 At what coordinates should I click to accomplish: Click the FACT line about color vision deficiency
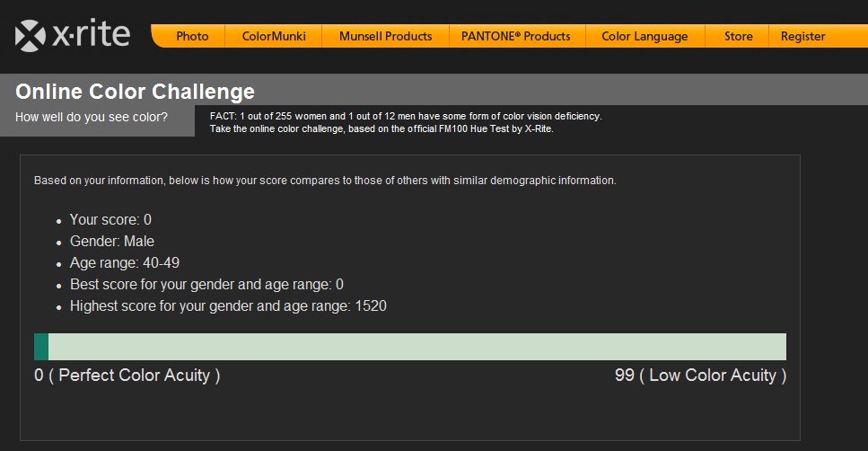coord(406,117)
